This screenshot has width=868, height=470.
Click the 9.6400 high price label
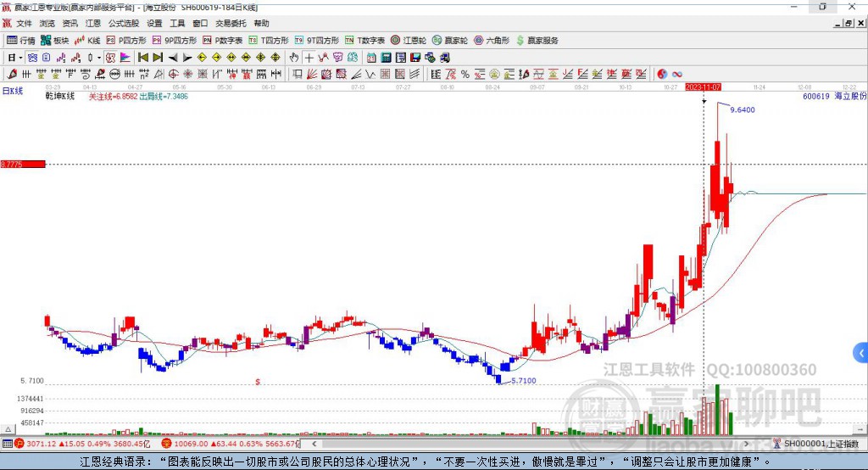(743, 109)
